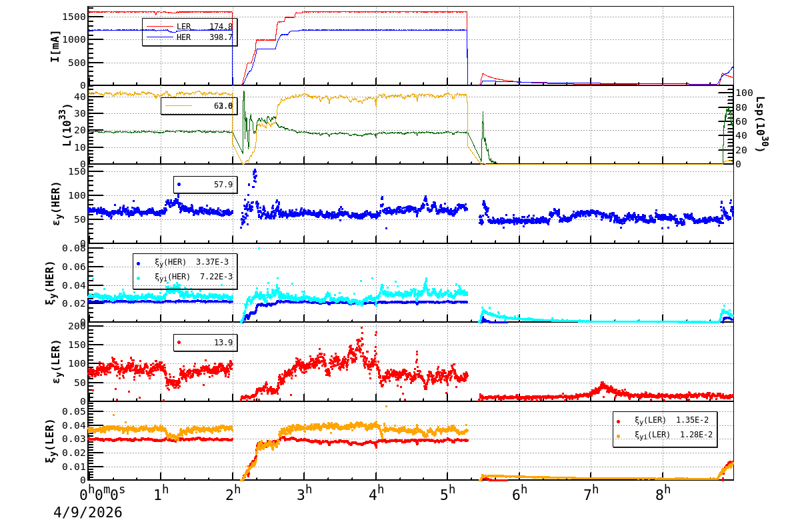The width and height of the screenshot is (800, 532).
Task: Click the 150 tick on εy(HER) axis
Action: click(x=77, y=172)
